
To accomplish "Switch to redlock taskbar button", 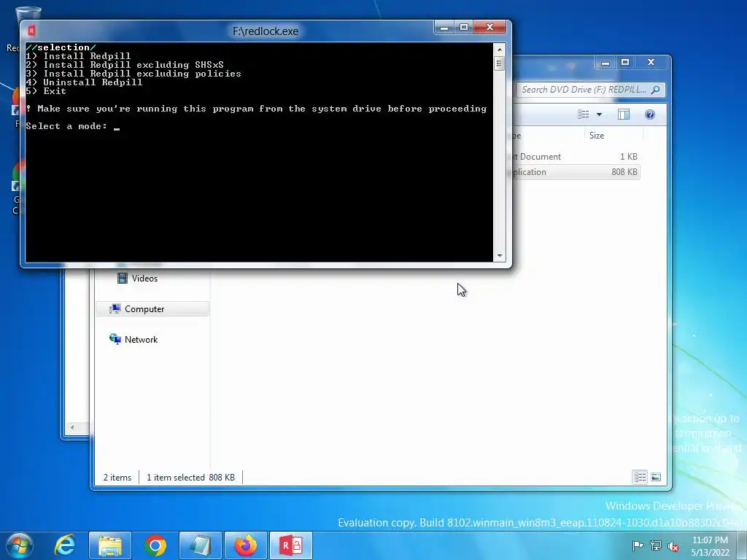I will point(291,545).
